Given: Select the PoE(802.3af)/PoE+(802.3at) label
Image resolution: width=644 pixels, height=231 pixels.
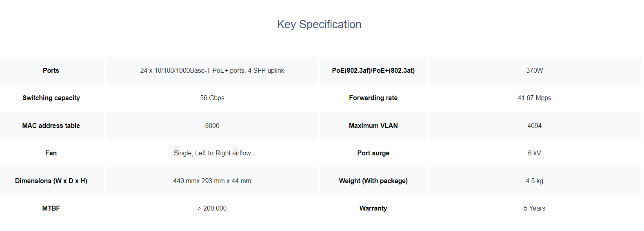Looking at the screenshot, I should coord(373,71).
